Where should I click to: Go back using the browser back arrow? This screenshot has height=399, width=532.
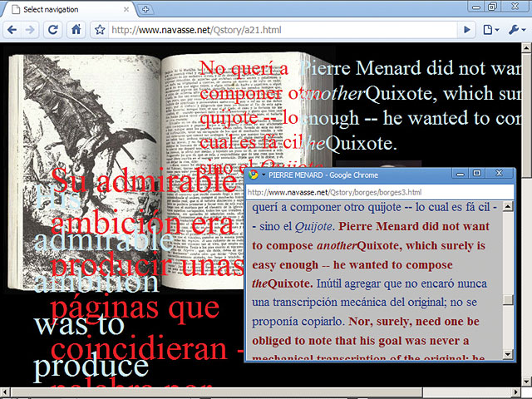12,30
